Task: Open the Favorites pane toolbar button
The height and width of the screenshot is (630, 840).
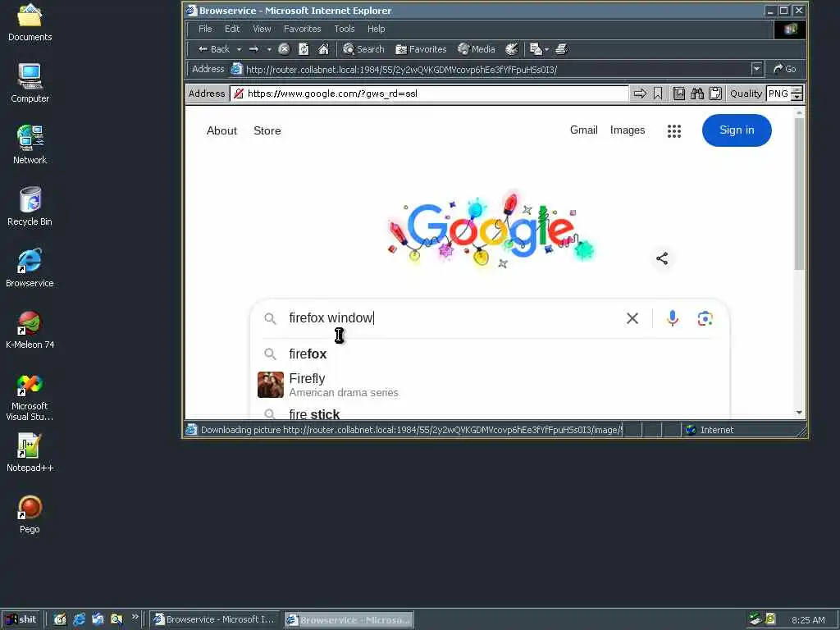Action: click(x=421, y=49)
